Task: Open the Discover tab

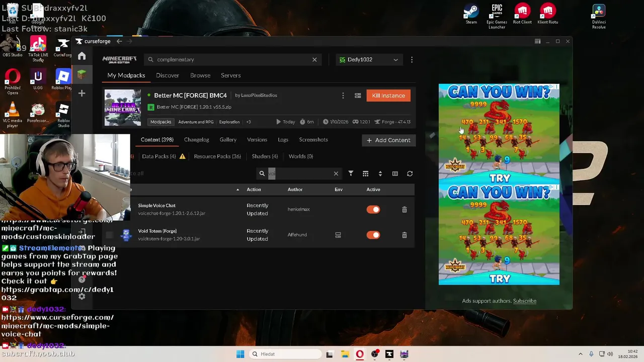Action: tap(168, 75)
